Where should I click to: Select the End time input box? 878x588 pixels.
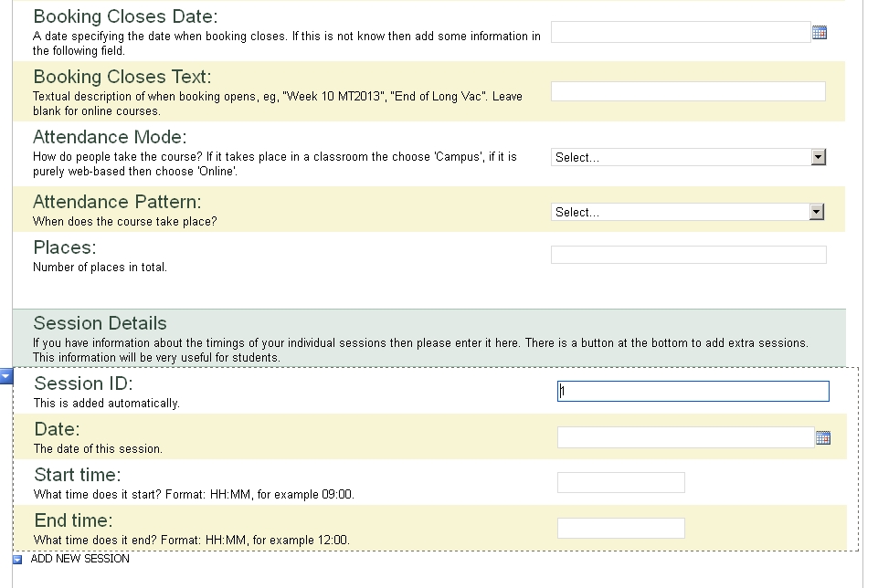click(620, 528)
